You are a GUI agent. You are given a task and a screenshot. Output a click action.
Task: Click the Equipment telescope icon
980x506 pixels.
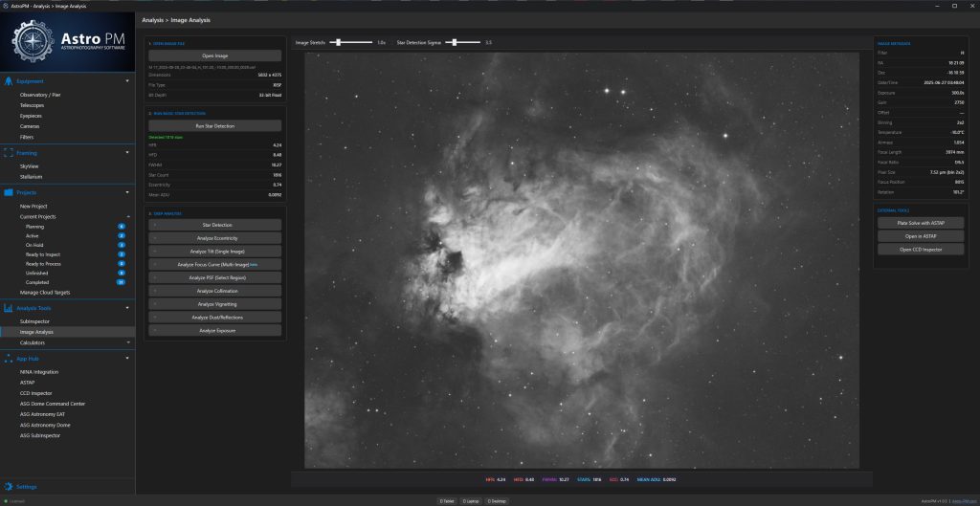point(9,81)
